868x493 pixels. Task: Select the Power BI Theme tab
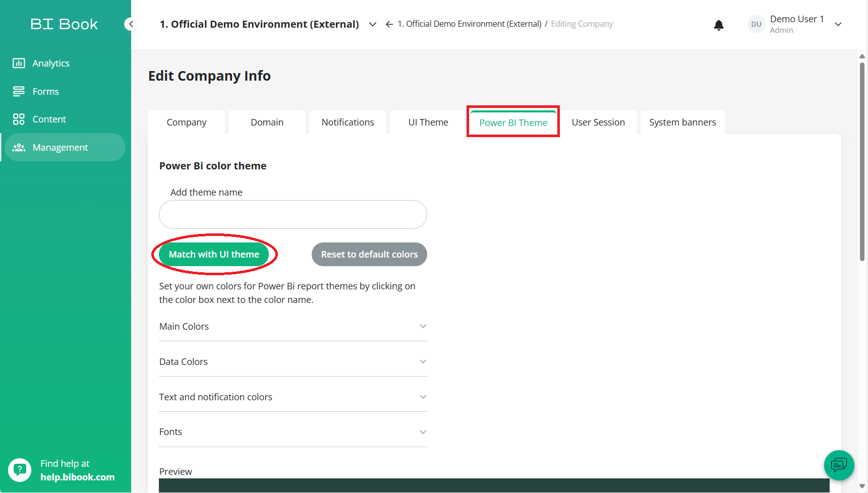tap(513, 122)
